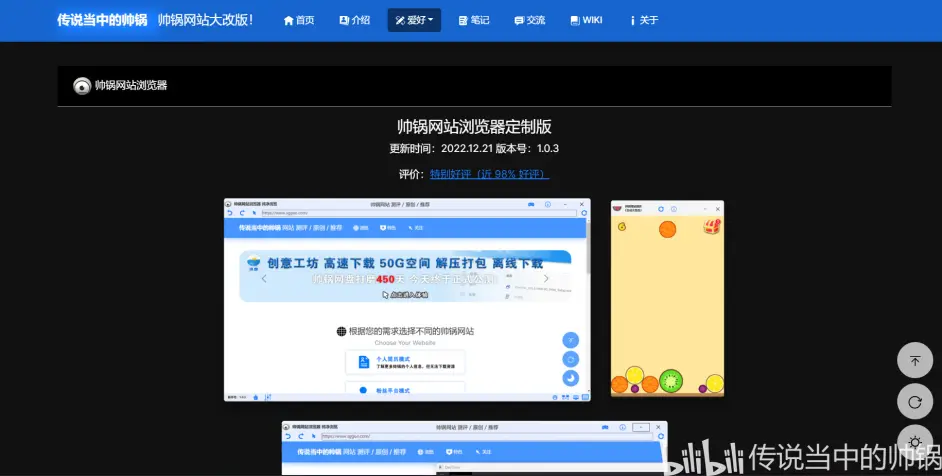Open the bottom partially shown browser screenshot
Image resolution: width=942 pixels, height=476 pixels.
click(x=475, y=448)
